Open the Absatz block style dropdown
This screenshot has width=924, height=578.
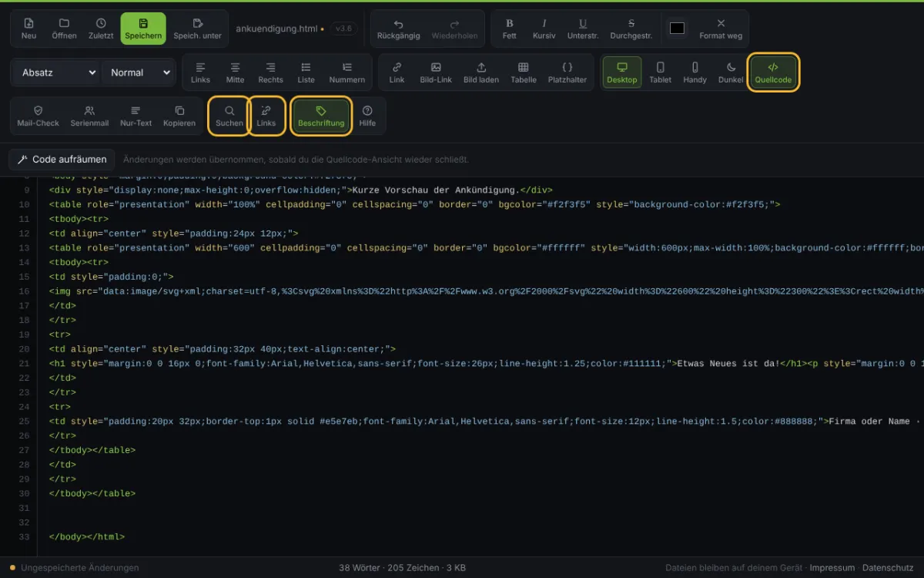56,72
